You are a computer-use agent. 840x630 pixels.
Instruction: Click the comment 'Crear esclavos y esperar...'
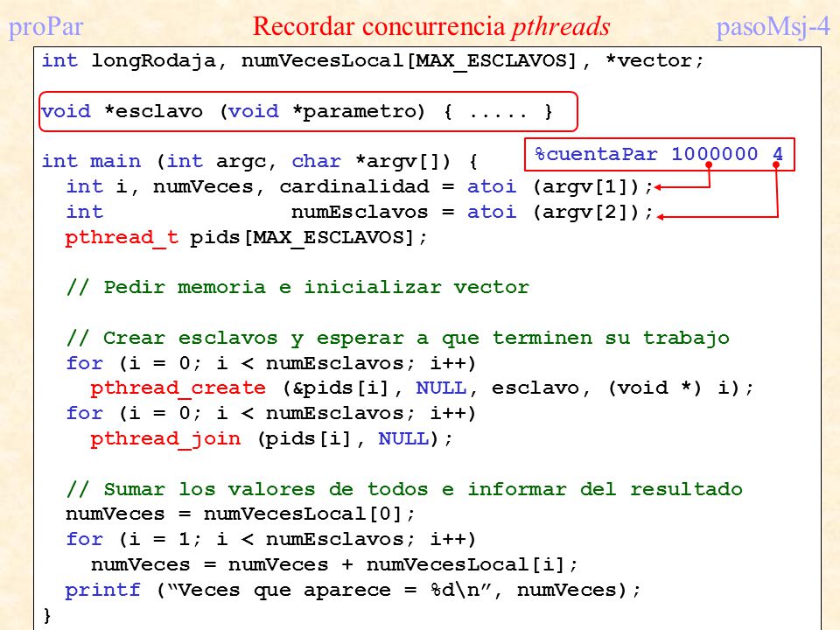[x=398, y=338]
